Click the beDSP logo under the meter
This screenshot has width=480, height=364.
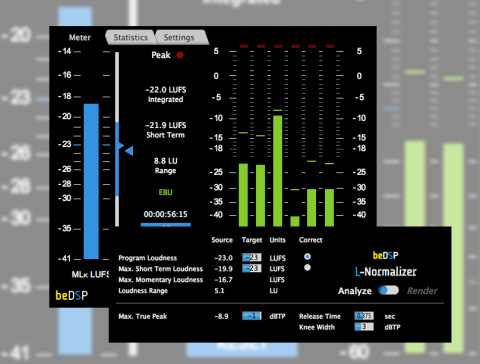(x=72, y=295)
